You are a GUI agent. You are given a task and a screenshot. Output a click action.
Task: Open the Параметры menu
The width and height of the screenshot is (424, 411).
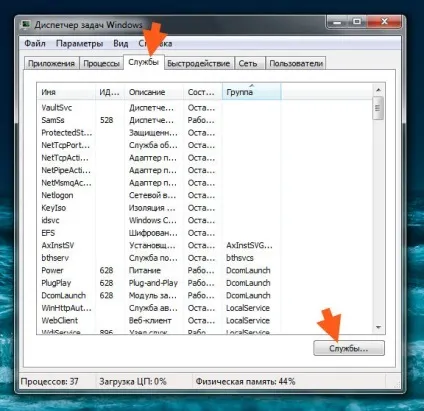[x=79, y=43]
